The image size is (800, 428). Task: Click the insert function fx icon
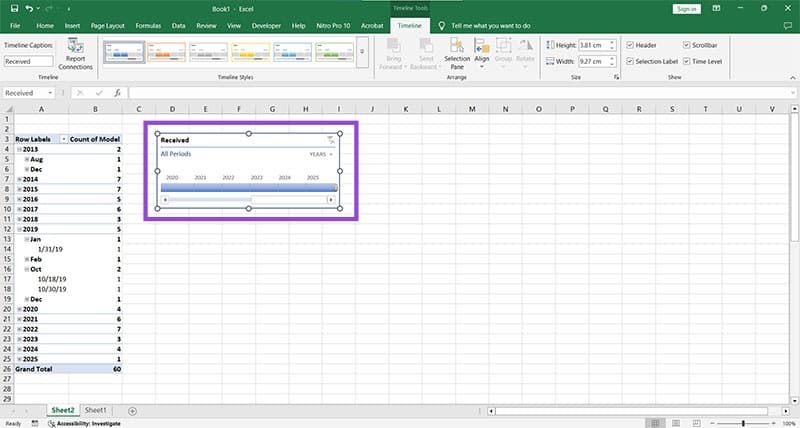(x=119, y=93)
